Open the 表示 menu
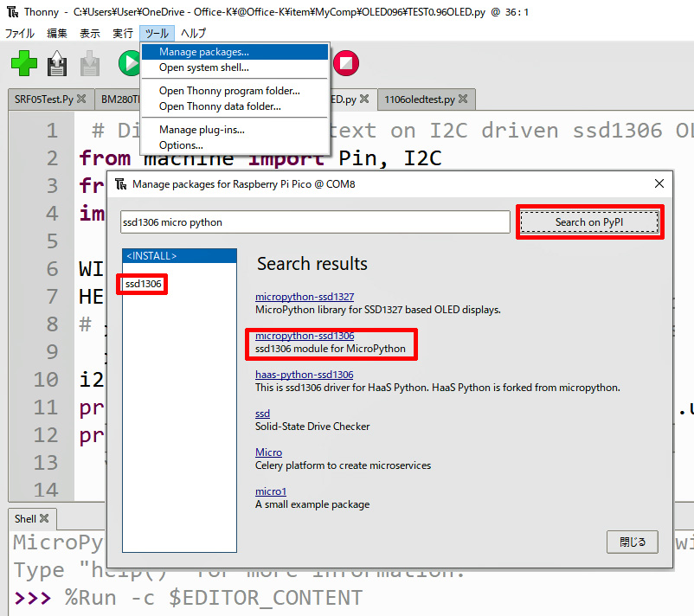The height and width of the screenshot is (616, 694). click(90, 33)
